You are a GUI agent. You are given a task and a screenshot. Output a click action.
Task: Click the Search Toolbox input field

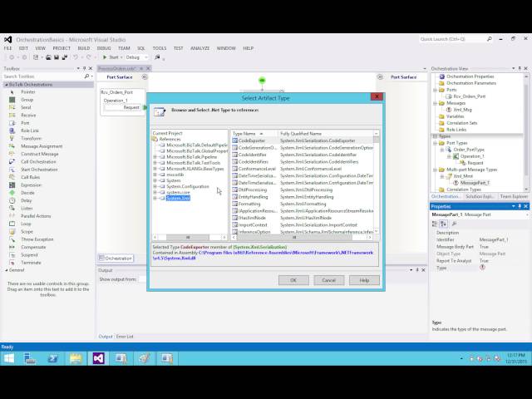click(43, 76)
